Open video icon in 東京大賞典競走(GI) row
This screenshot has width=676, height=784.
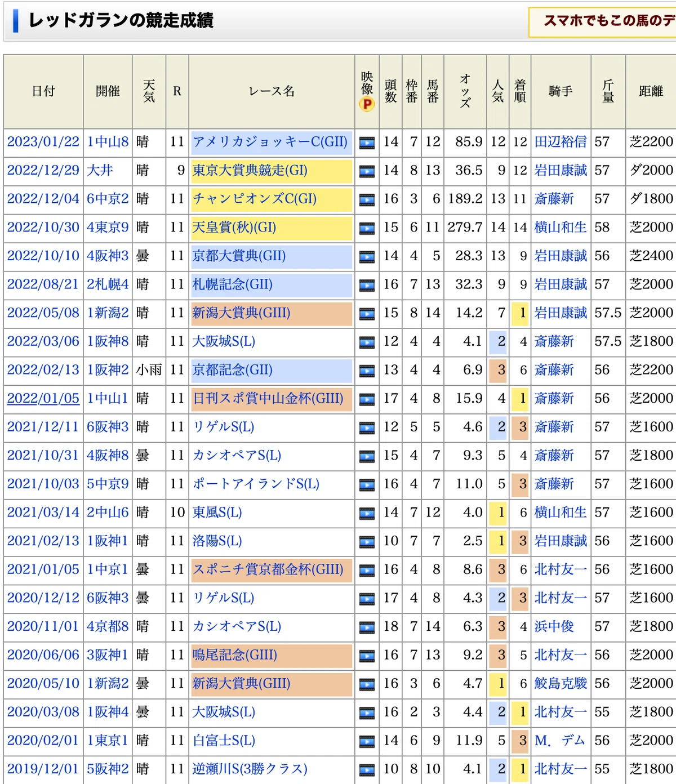pos(367,171)
